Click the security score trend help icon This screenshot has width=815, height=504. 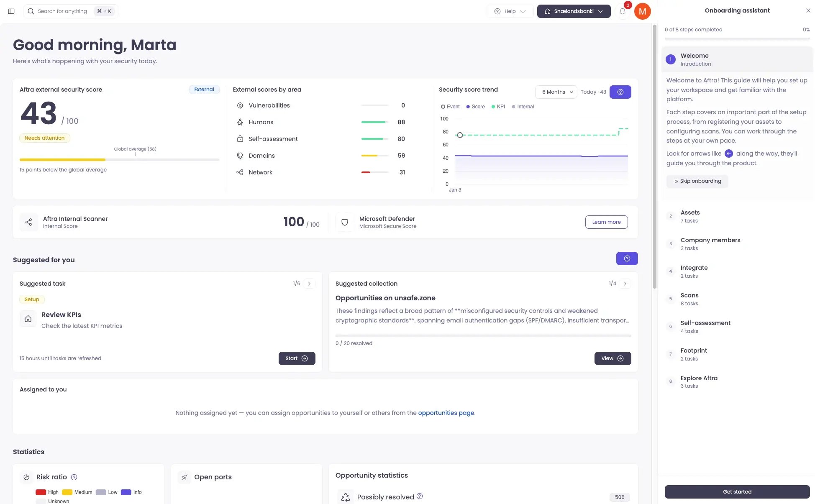click(x=620, y=92)
